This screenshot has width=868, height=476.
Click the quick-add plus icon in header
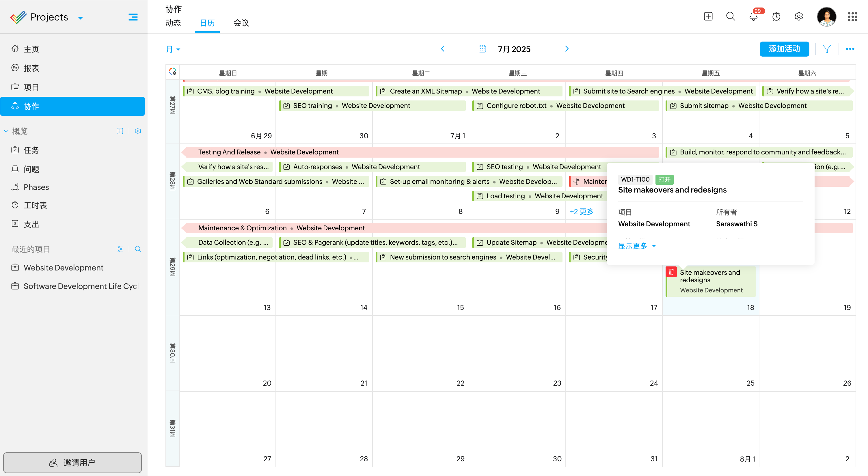pos(708,16)
